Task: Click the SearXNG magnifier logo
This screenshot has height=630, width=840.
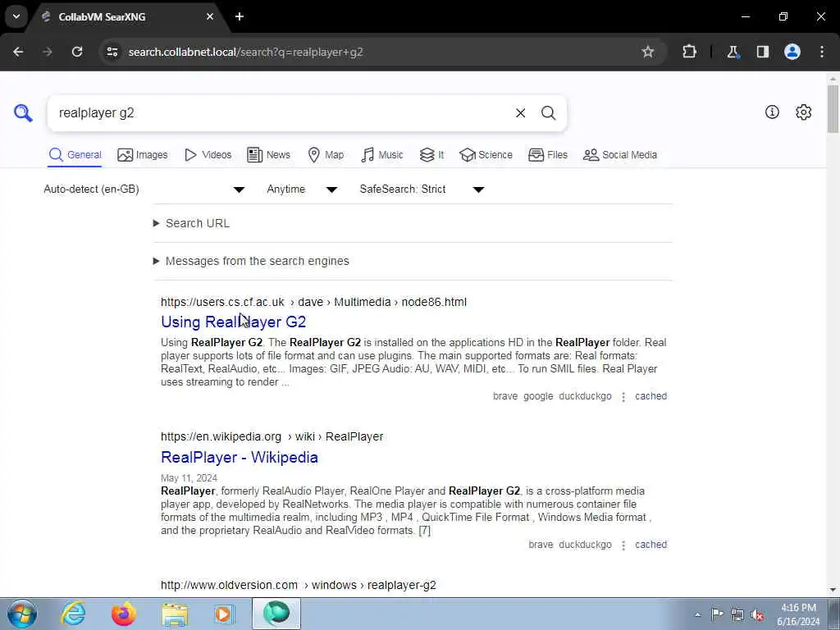Action: click(23, 113)
